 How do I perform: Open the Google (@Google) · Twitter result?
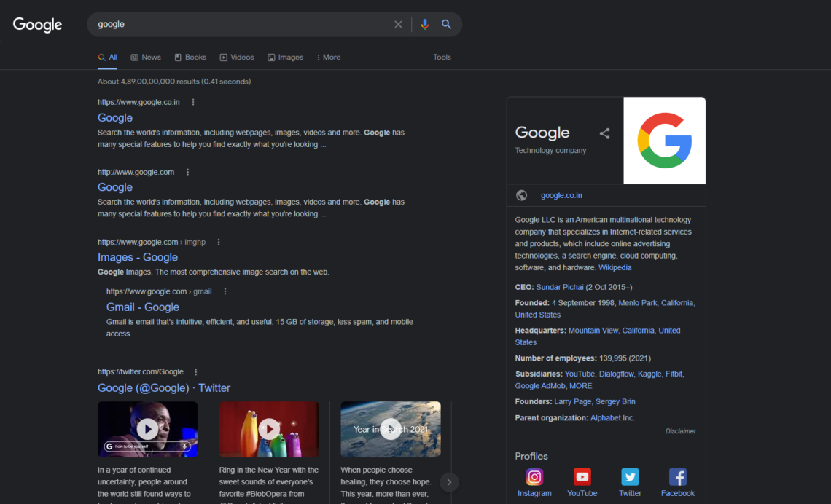pyautogui.click(x=164, y=388)
